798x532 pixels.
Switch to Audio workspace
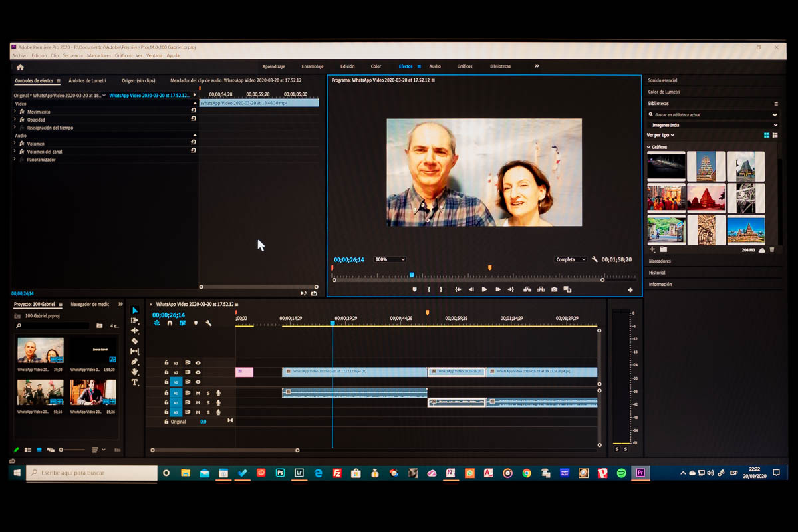coord(435,66)
